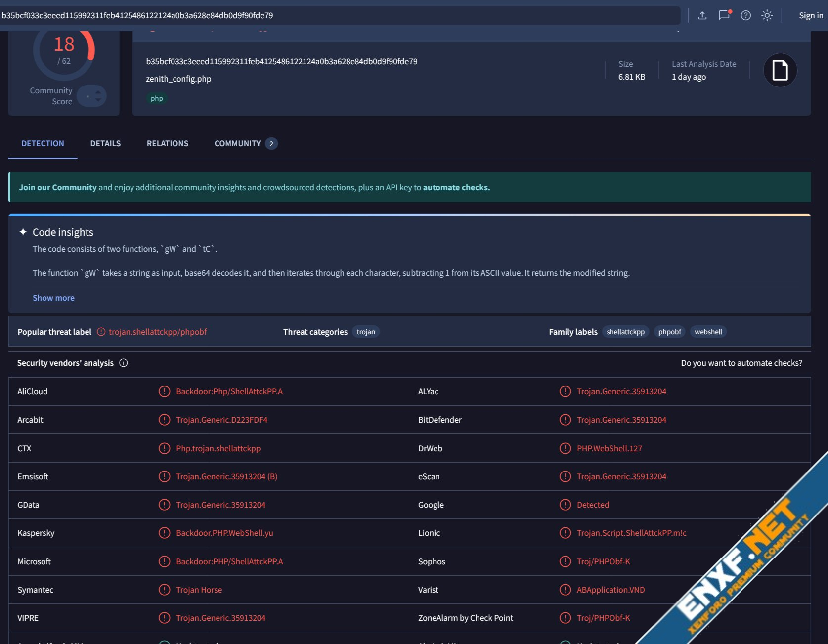Click the 6.81 KB size value

pyautogui.click(x=632, y=77)
